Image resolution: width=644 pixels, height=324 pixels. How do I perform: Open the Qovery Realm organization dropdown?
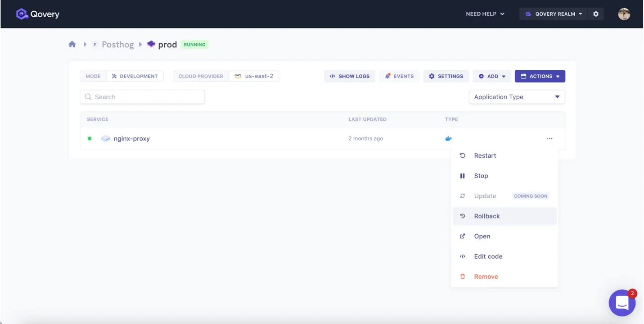(554, 14)
